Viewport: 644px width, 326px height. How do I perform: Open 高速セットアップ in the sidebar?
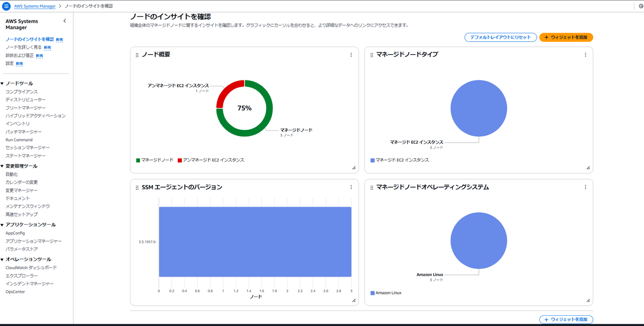(x=21, y=214)
